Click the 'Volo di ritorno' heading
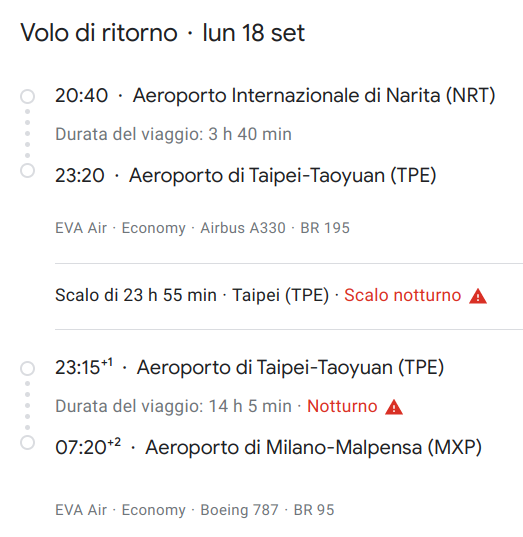This screenshot has width=523, height=537. pyautogui.click(x=99, y=33)
